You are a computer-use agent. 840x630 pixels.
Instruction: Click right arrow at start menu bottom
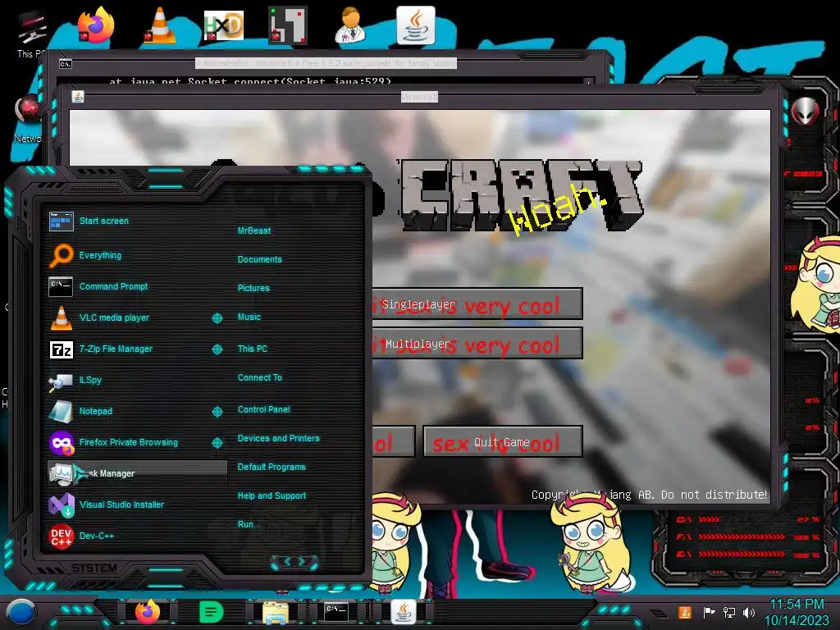click(302, 561)
